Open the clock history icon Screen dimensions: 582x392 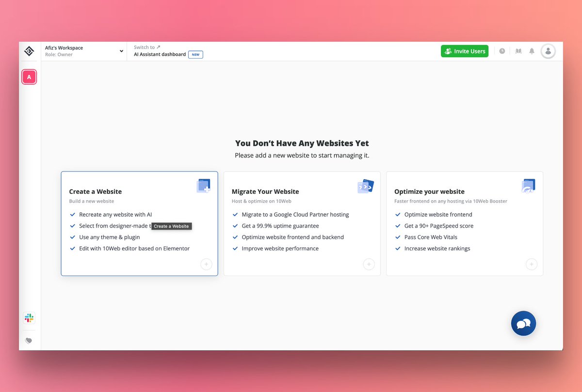tap(502, 51)
